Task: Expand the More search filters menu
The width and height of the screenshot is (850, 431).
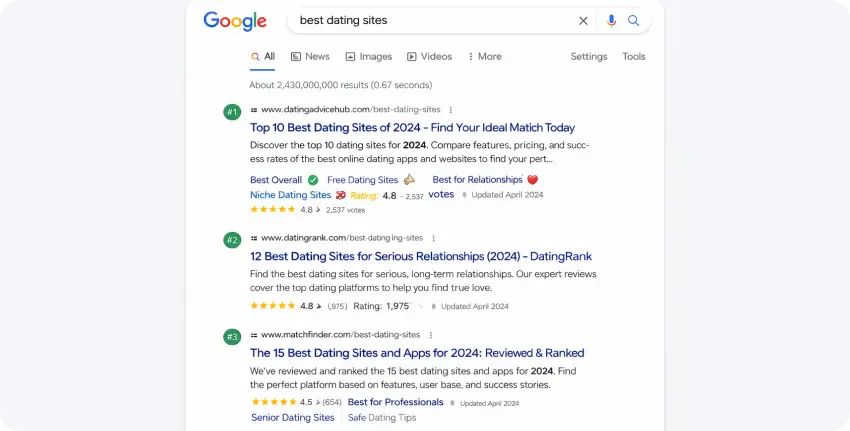Action: (484, 57)
